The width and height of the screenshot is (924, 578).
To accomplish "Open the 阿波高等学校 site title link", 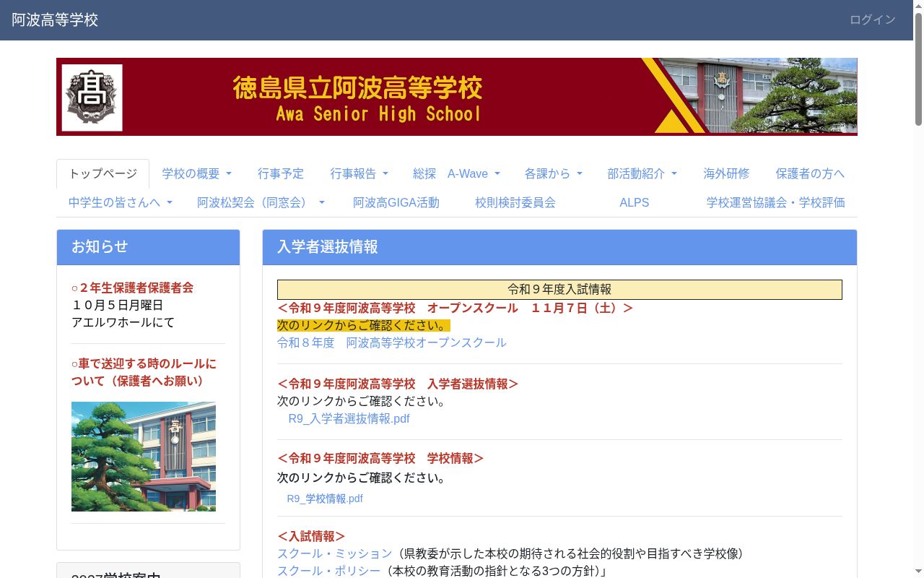I will point(55,20).
